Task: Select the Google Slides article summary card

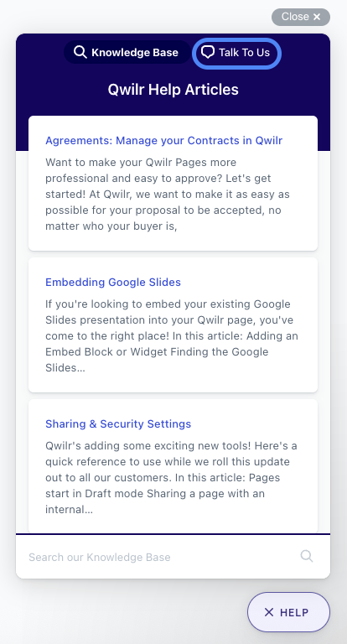Action: click(x=173, y=325)
